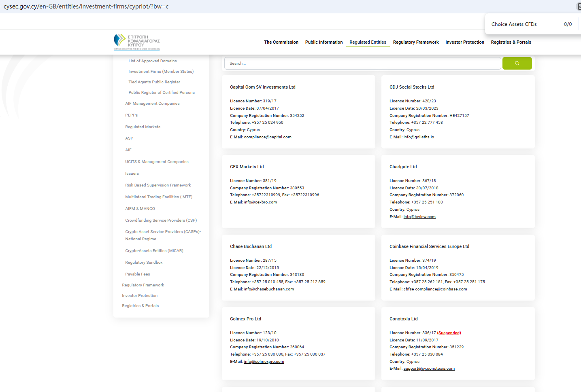Open Registries & Portals top menu
581x392 pixels.
click(x=511, y=42)
